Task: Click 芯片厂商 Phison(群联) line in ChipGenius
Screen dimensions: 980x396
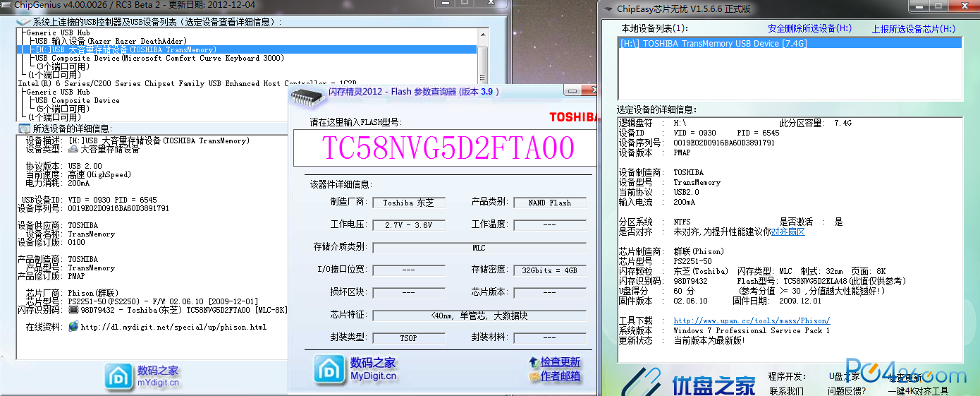Action: 73,293
